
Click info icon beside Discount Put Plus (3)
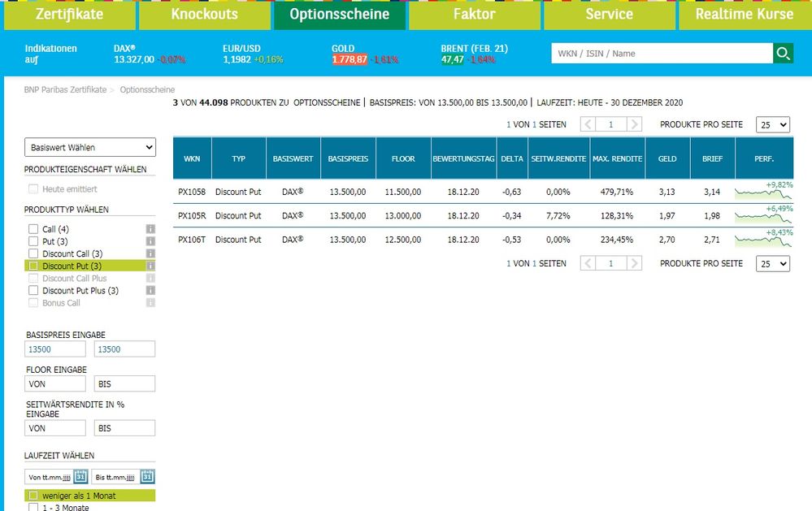(x=150, y=291)
